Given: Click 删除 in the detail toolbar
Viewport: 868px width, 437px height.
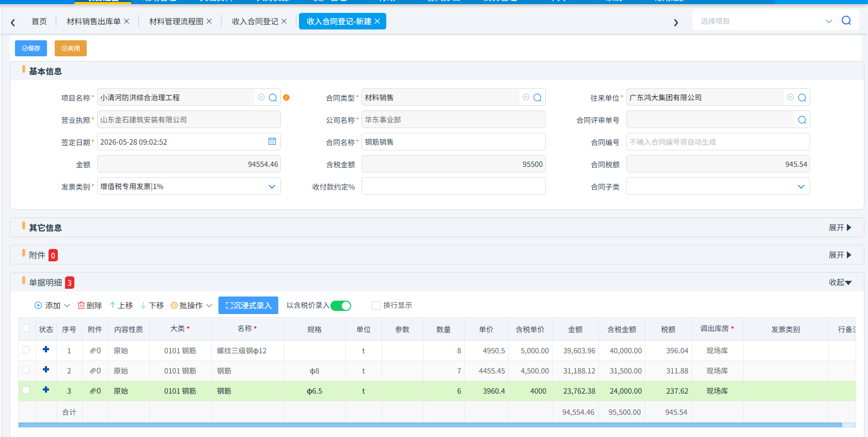Looking at the screenshot, I should tap(90, 306).
